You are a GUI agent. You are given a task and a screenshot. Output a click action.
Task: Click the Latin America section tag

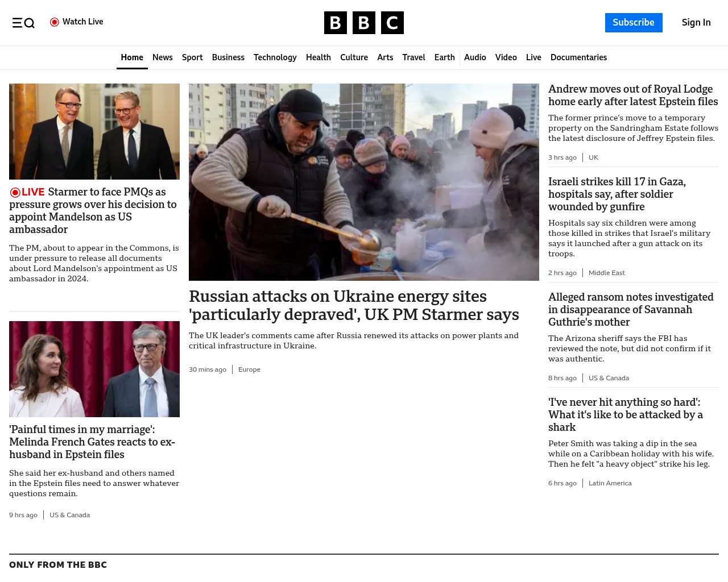pos(610,483)
